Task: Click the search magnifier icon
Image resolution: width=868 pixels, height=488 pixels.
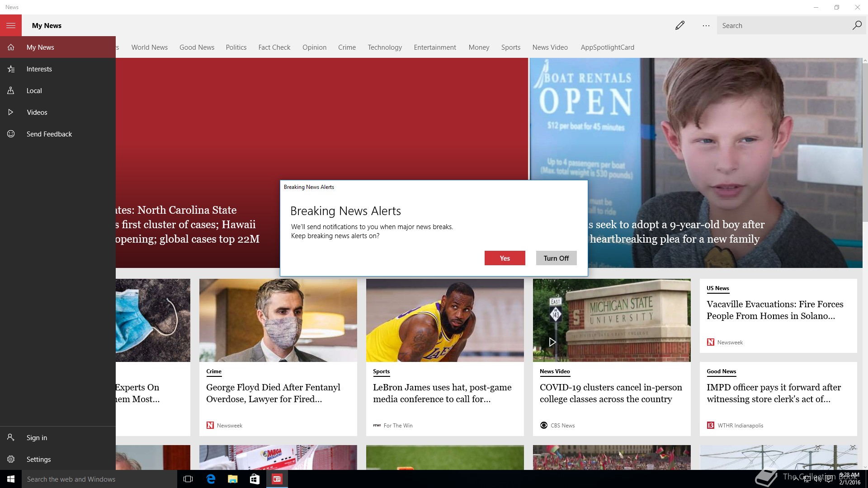Action: pos(856,25)
